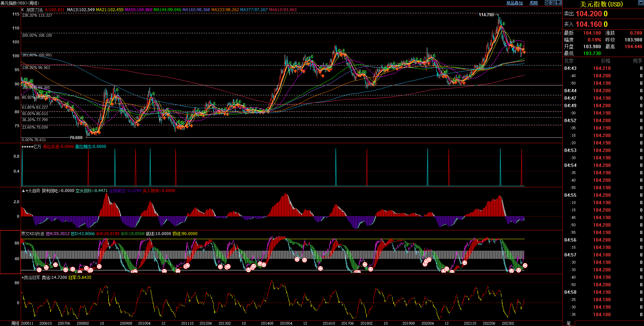Click the rightmost smiley face KD signal

(525, 266)
